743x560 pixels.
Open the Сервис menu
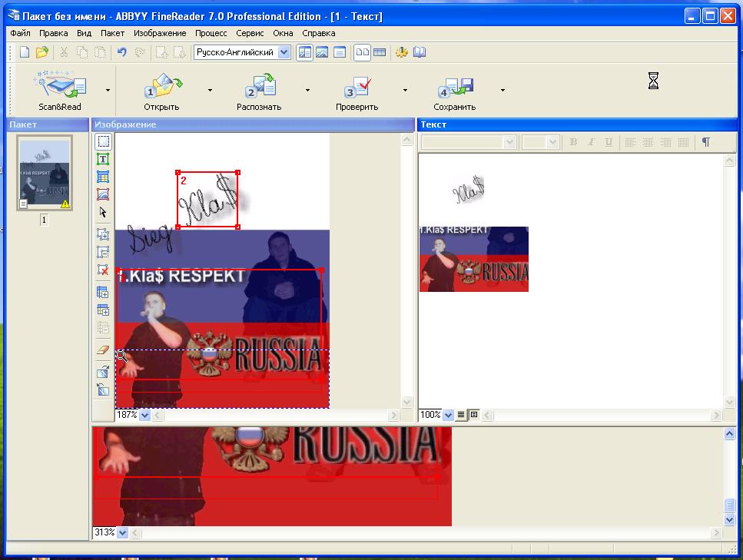point(250,33)
